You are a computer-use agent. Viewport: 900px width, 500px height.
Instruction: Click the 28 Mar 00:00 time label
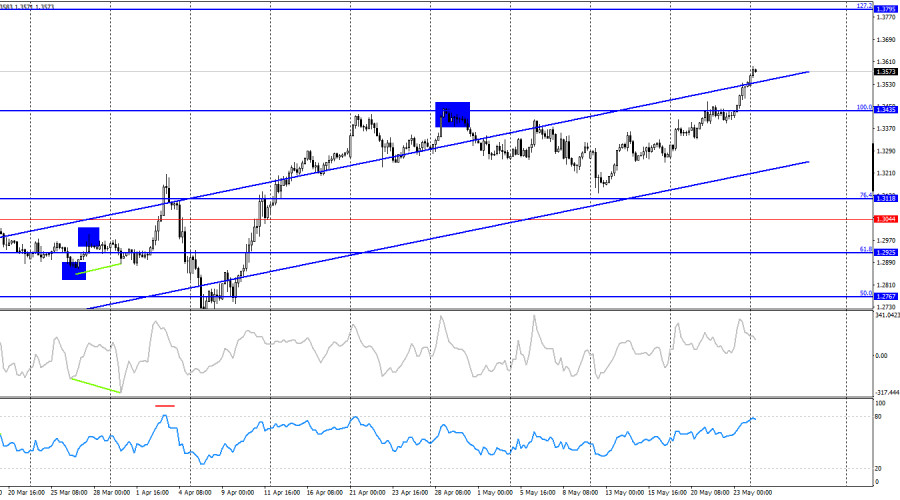tap(111, 493)
